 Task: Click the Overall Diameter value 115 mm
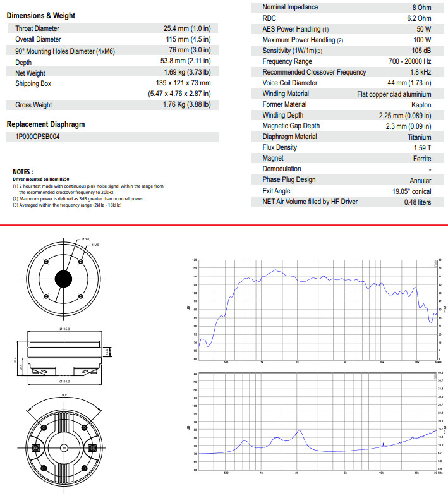click(x=188, y=39)
